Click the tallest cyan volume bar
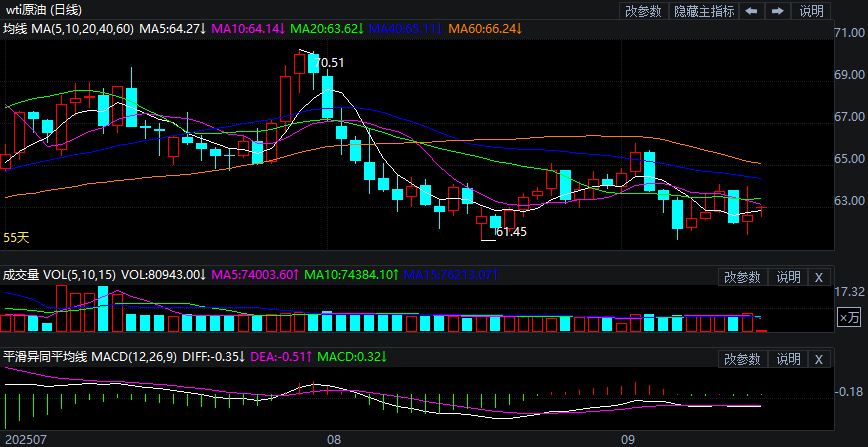868x447 pixels. coord(103,309)
